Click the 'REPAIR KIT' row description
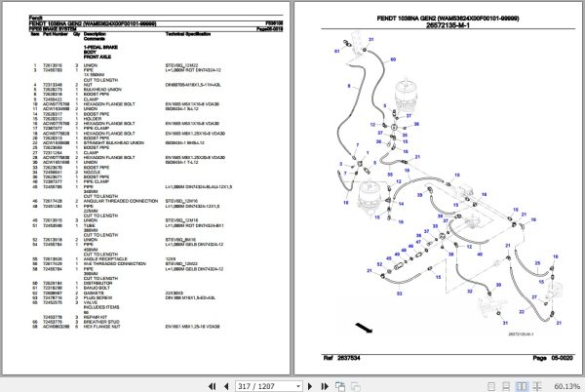Image resolution: width=585 pixels, height=392 pixels. coord(96,317)
